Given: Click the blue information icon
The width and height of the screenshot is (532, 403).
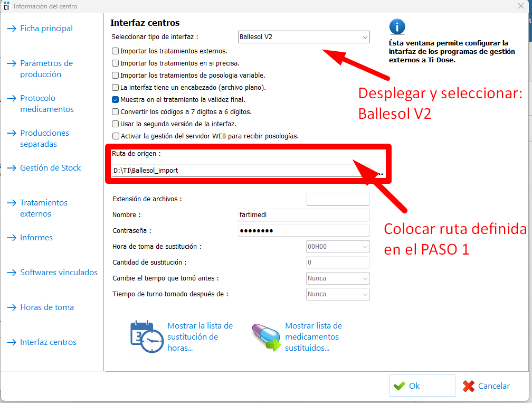Looking at the screenshot, I should click(397, 27).
